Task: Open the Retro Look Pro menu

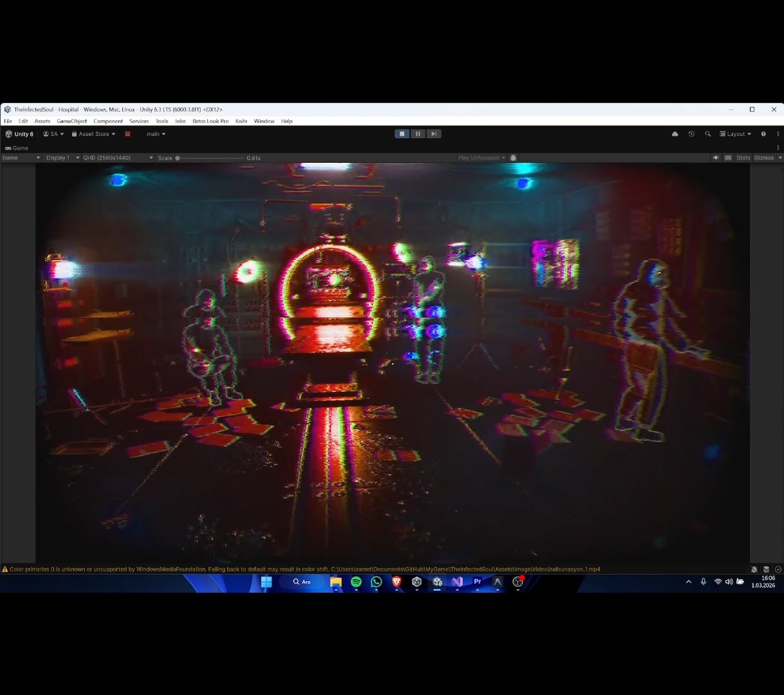Action: (210, 121)
